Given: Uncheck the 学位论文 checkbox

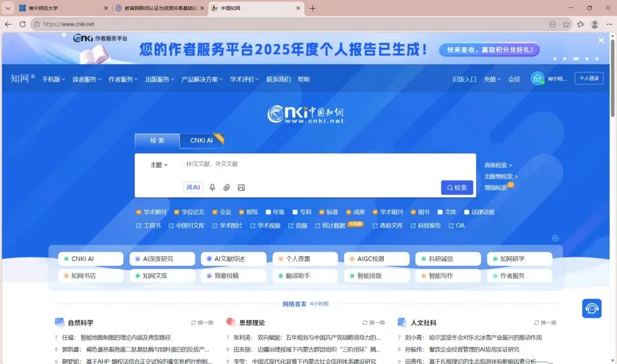Looking at the screenshot, I should [x=177, y=212].
